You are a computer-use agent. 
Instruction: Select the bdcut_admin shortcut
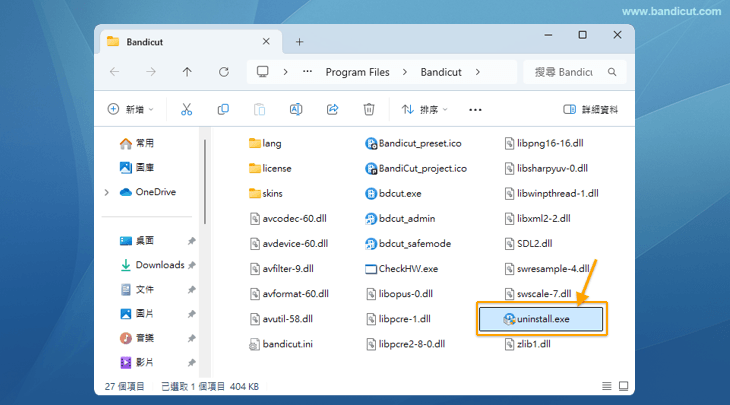coord(400,219)
